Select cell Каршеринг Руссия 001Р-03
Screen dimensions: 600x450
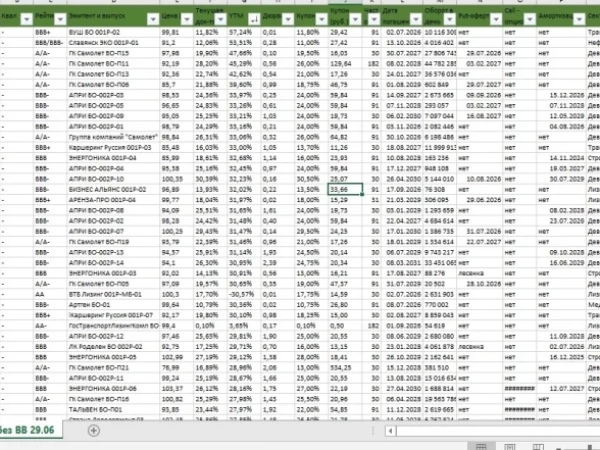113,148
